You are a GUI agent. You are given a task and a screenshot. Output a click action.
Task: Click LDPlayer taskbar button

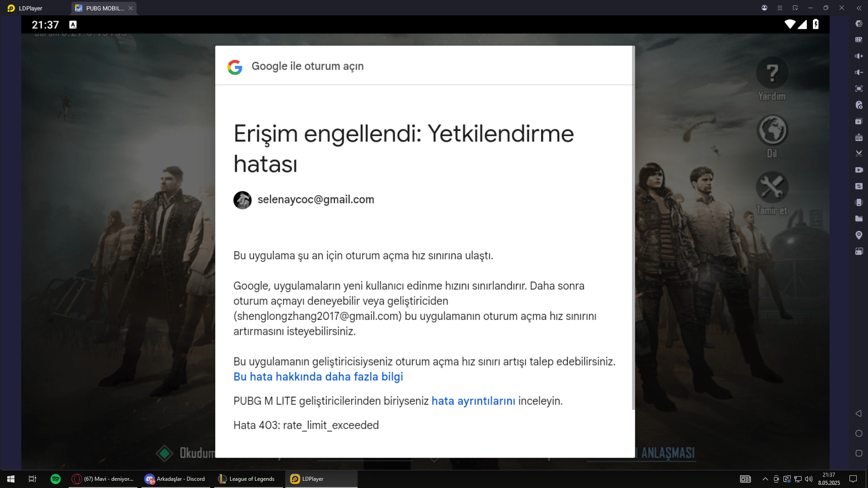click(x=321, y=479)
